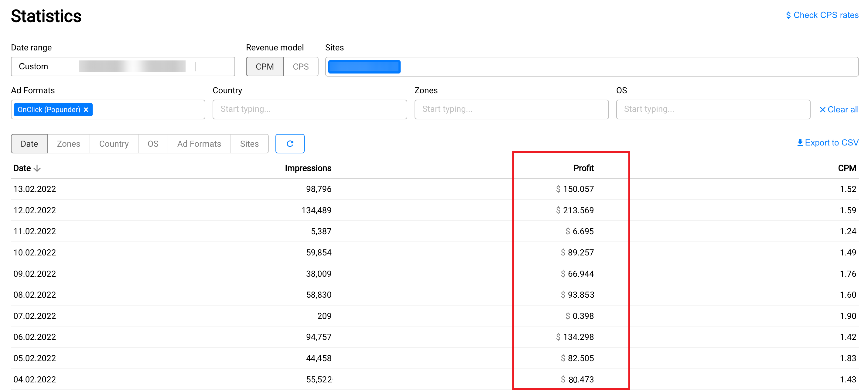868x390 pixels.
Task: Click the Country filter input
Action: click(309, 109)
